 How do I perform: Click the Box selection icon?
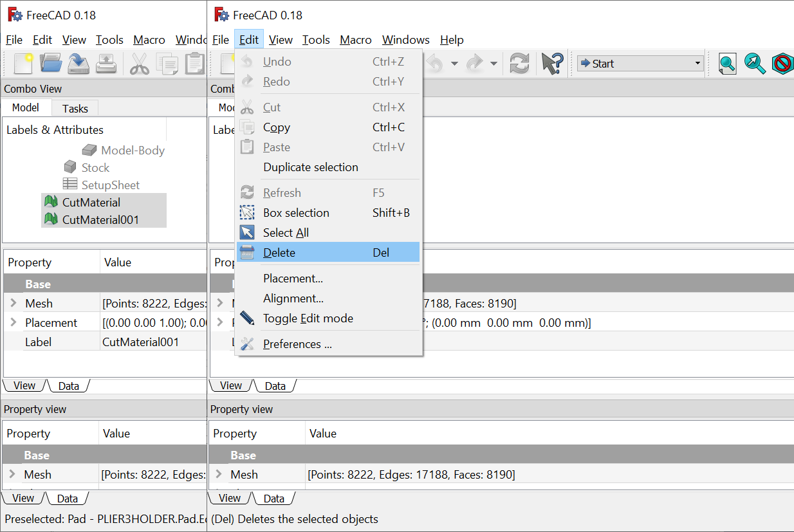[x=247, y=212]
